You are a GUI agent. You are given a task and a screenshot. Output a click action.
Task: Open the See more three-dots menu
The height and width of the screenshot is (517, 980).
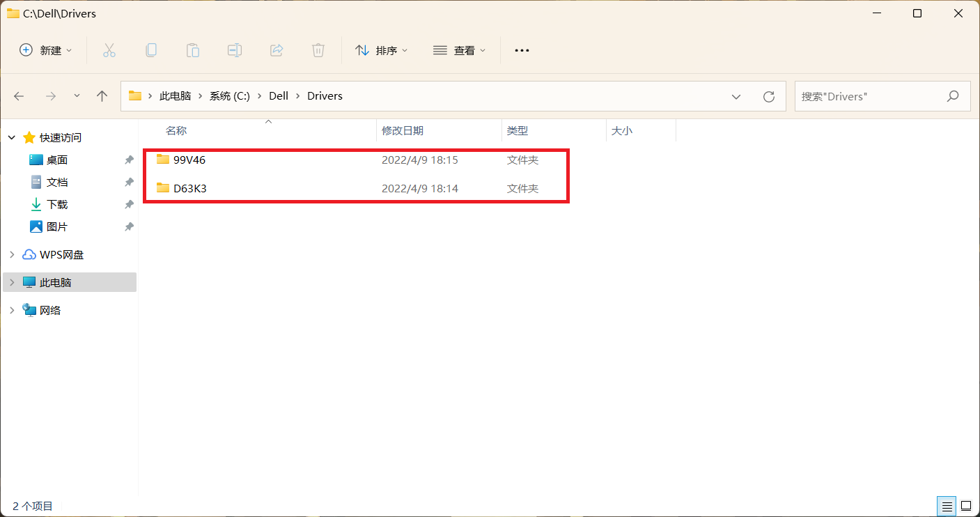click(x=522, y=50)
